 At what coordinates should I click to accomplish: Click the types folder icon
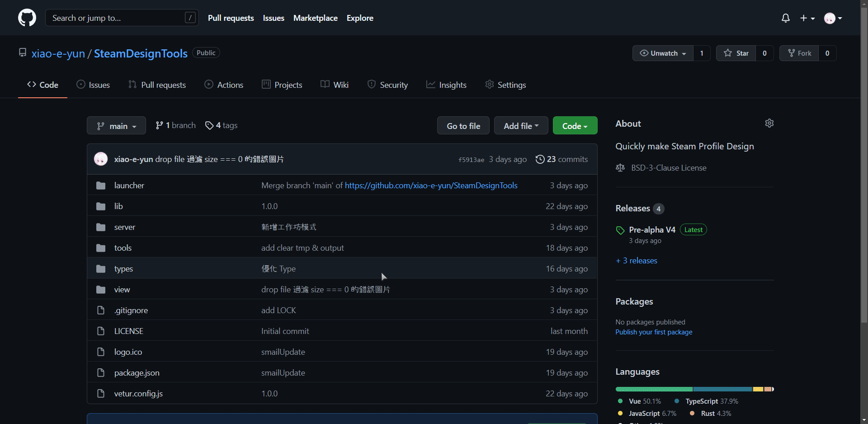[101, 269]
